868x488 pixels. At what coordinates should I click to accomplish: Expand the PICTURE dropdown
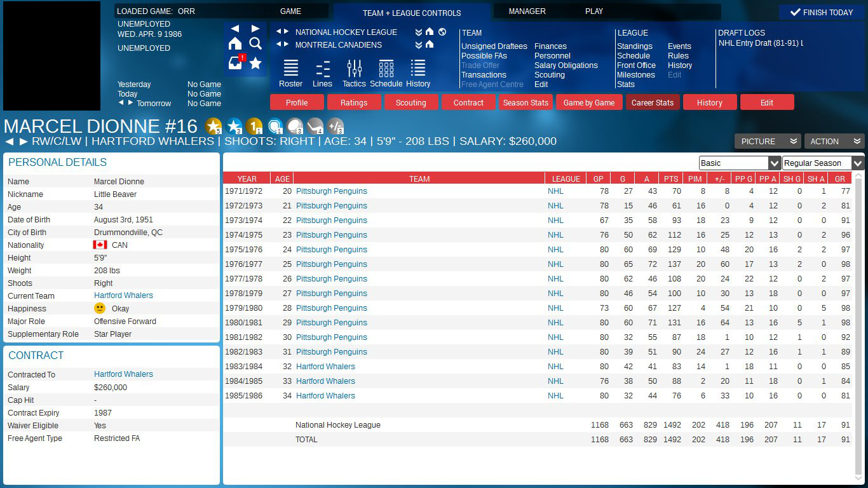click(x=768, y=141)
